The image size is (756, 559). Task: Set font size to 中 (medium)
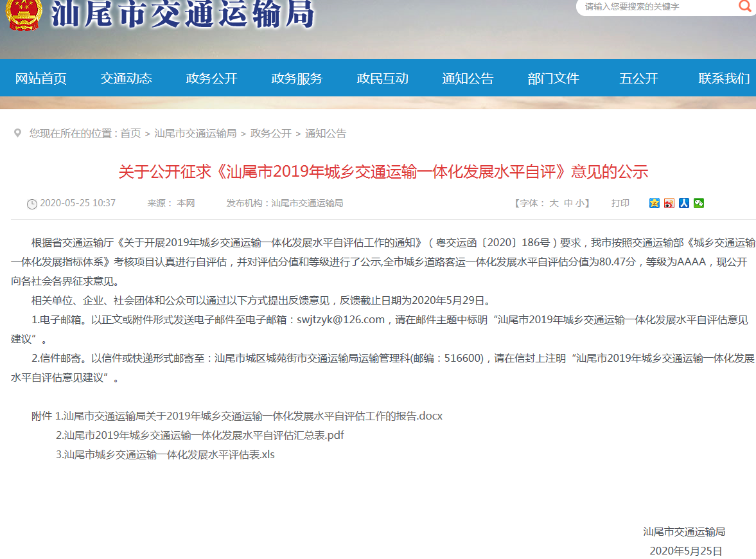tap(568, 203)
